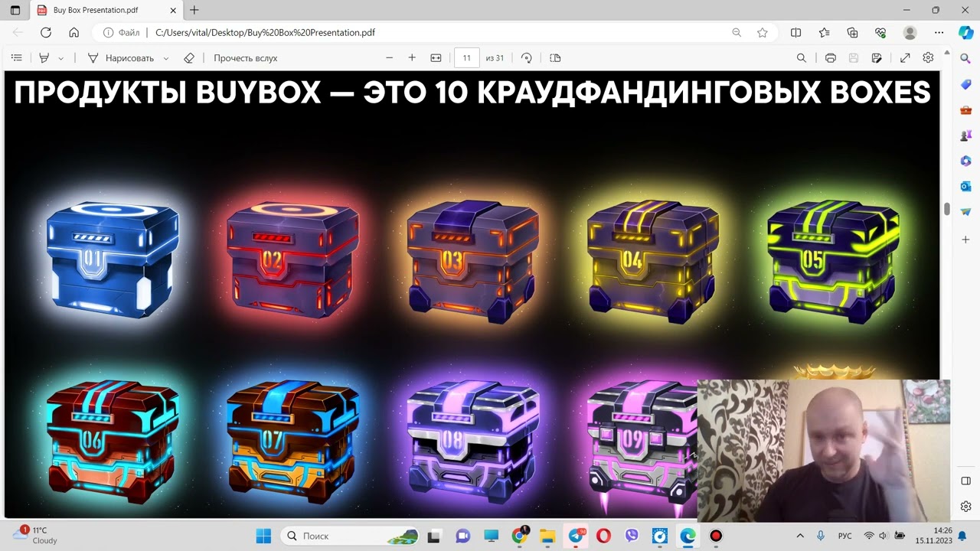This screenshot has height=551, width=980.
Task: Search within the PDF document
Action: pyautogui.click(x=802, y=57)
